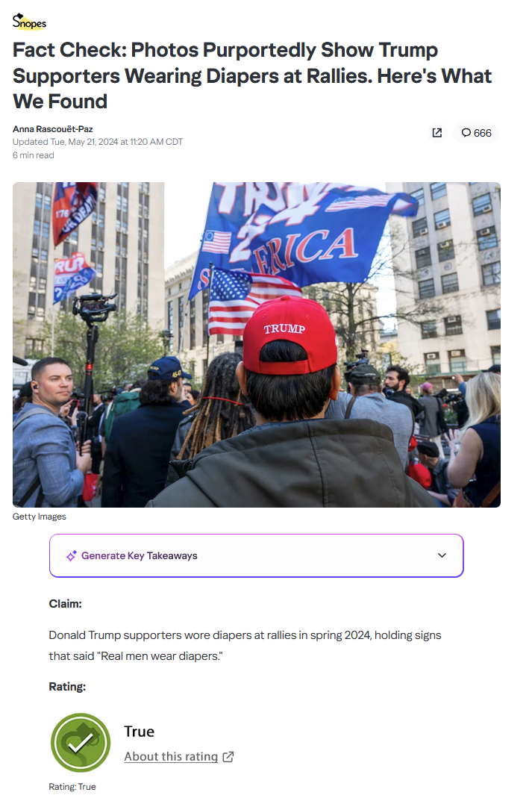Screen dimensions: 532x804
Task: Open the About this rating link
Action: tap(171, 756)
